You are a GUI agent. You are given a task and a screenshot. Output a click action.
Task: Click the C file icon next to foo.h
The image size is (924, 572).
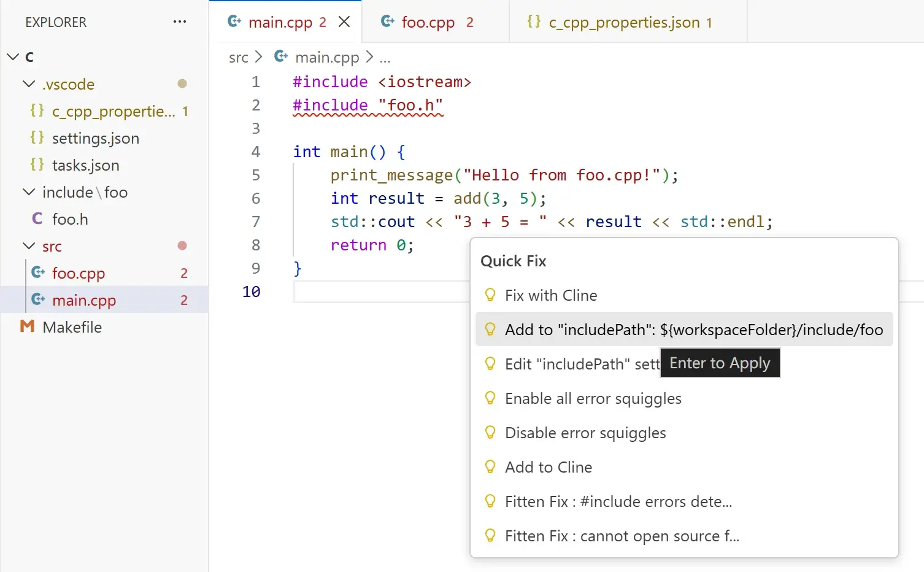pyautogui.click(x=37, y=218)
